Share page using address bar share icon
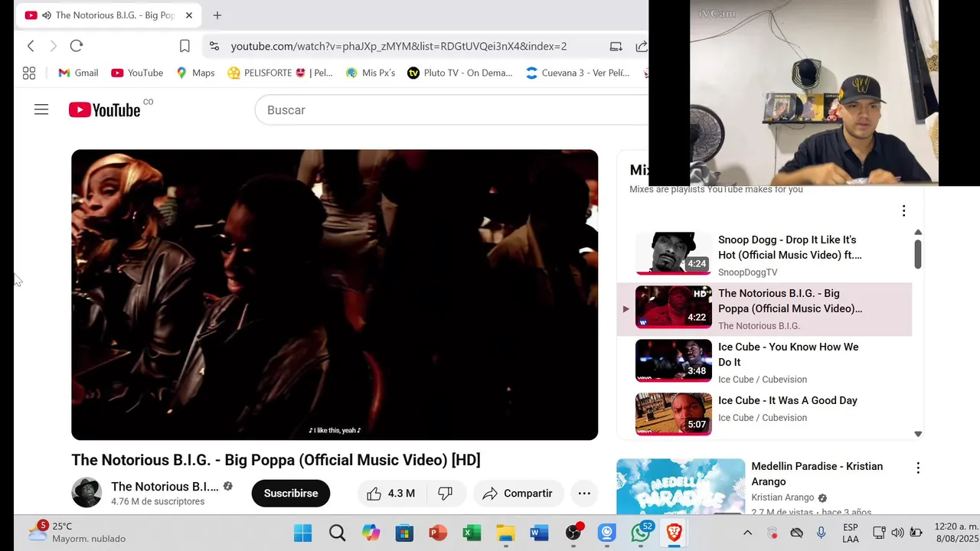Screen dimensions: 980x551 pyautogui.click(x=642, y=46)
